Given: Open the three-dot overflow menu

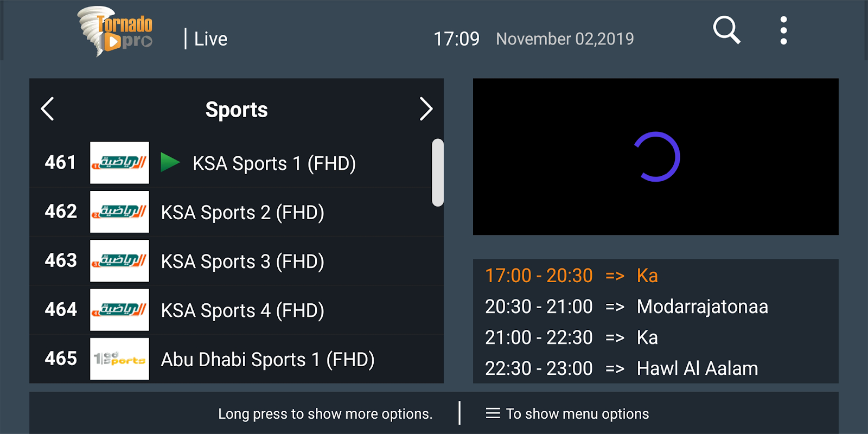Looking at the screenshot, I should [x=783, y=30].
